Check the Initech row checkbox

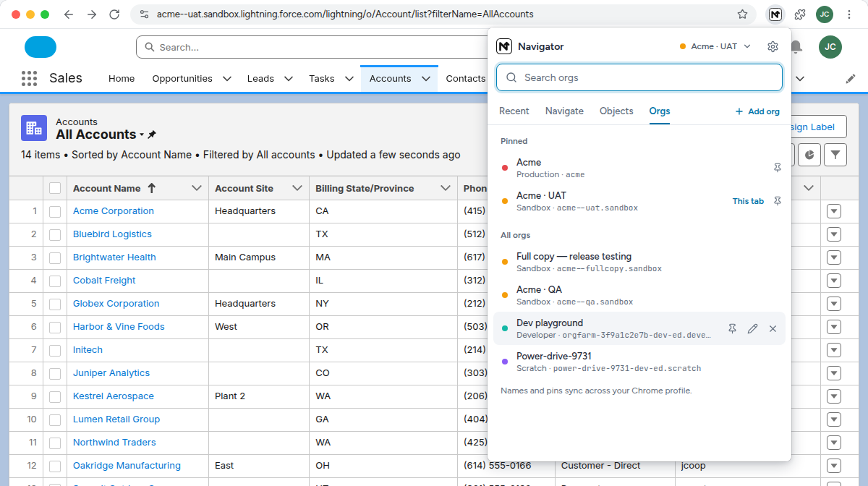click(55, 350)
